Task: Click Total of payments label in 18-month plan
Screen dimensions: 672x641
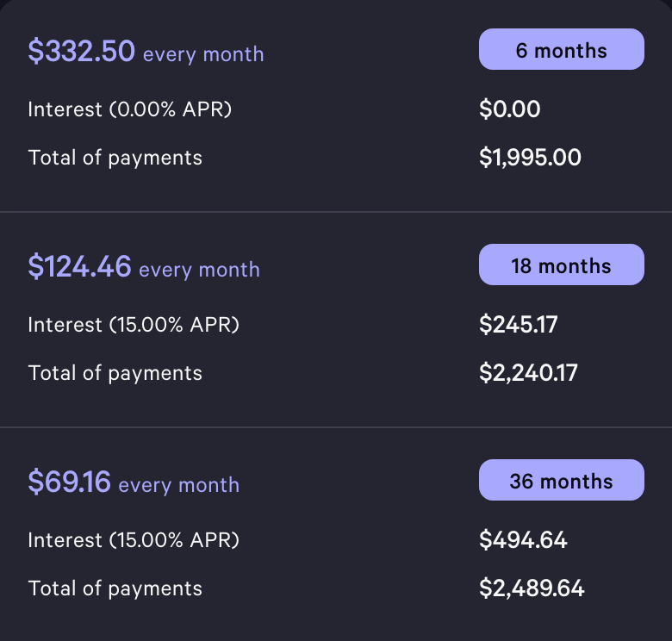Action: click(x=115, y=373)
